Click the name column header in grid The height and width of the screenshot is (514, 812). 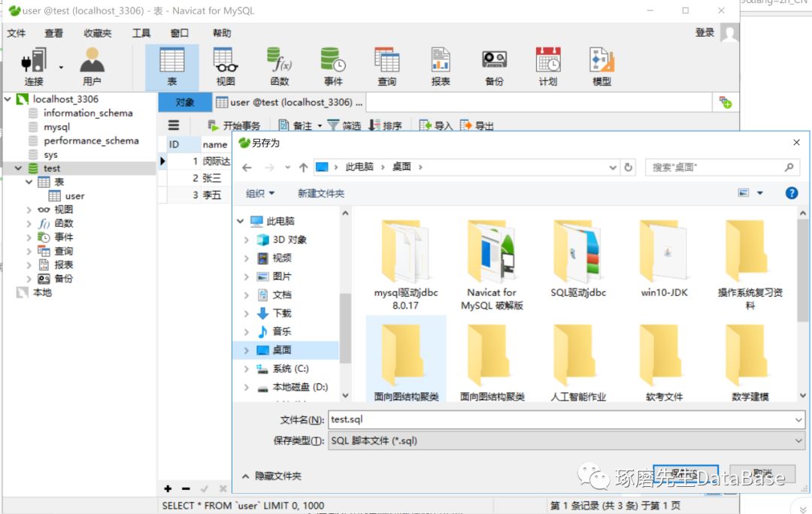pos(215,144)
